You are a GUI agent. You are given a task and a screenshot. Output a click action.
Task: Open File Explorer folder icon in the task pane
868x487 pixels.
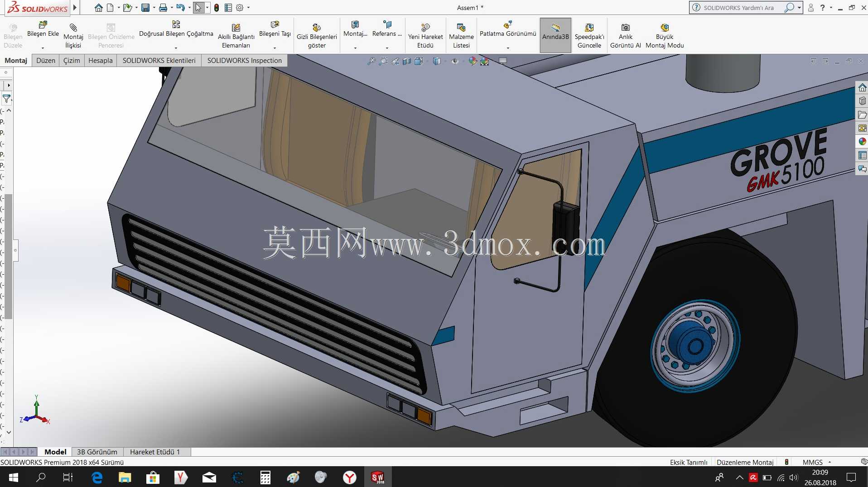[x=862, y=115]
